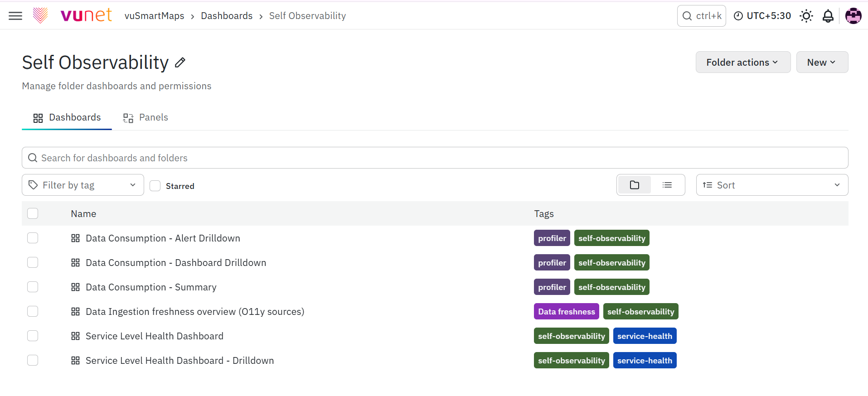Click the Dashboards tab grid icon

click(38, 118)
